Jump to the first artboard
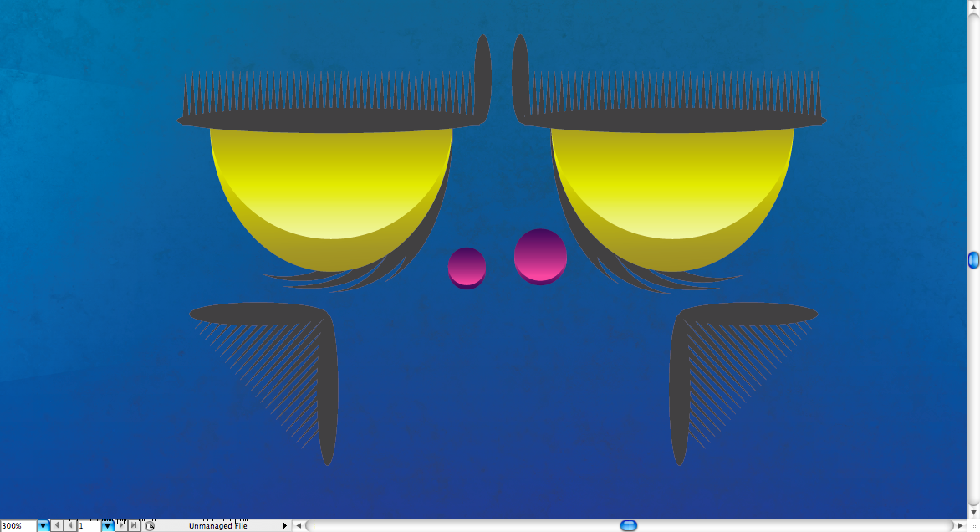The width and height of the screenshot is (980, 532). point(56,526)
